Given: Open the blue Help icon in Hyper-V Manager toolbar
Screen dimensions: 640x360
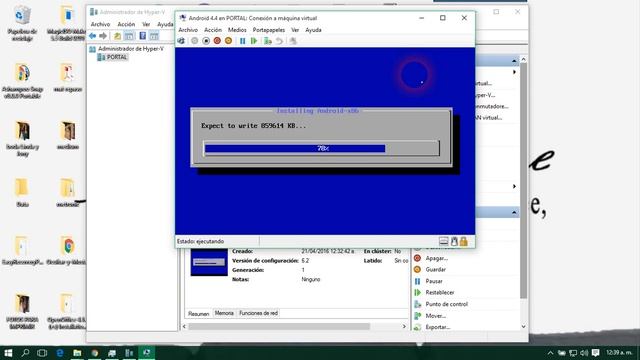Looking at the screenshot, I should click(x=142, y=36).
